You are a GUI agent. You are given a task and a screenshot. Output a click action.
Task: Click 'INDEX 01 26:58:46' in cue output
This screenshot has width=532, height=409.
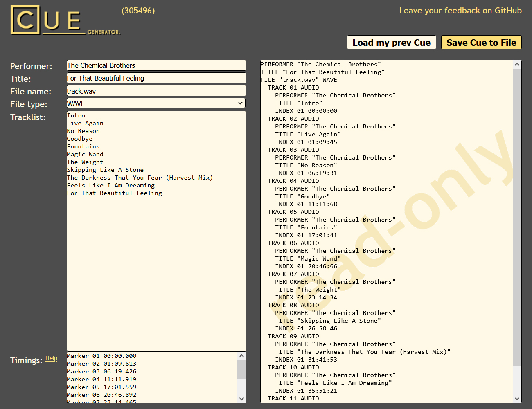pyautogui.click(x=306, y=328)
